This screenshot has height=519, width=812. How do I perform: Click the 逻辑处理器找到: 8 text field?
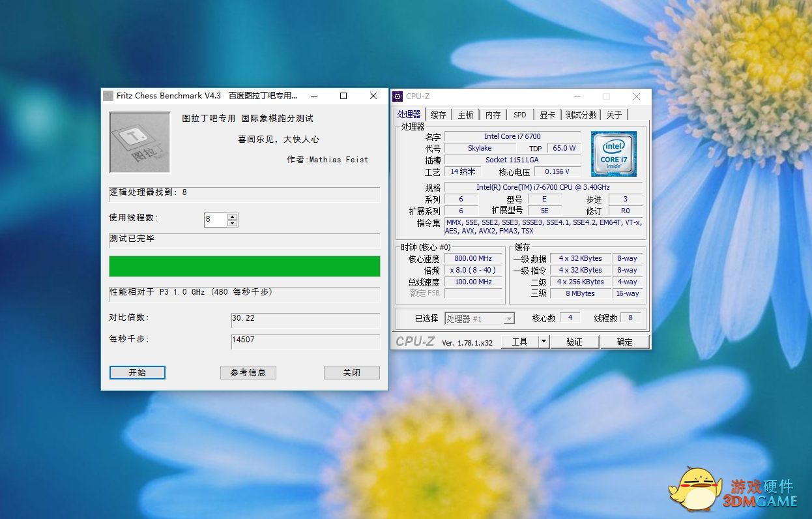(x=244, y=194)
